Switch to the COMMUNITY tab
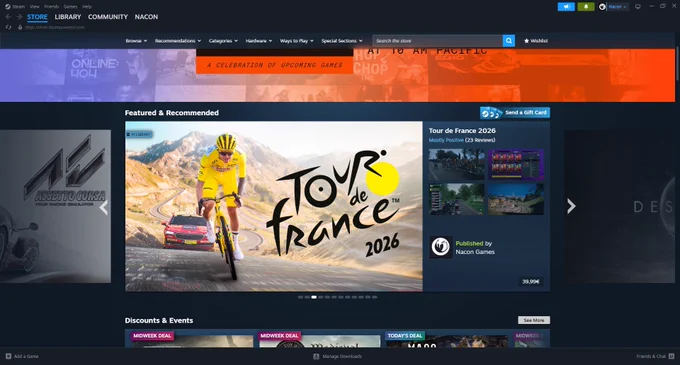The height and width of the screenshot is (365, 680). coord(108,17)
